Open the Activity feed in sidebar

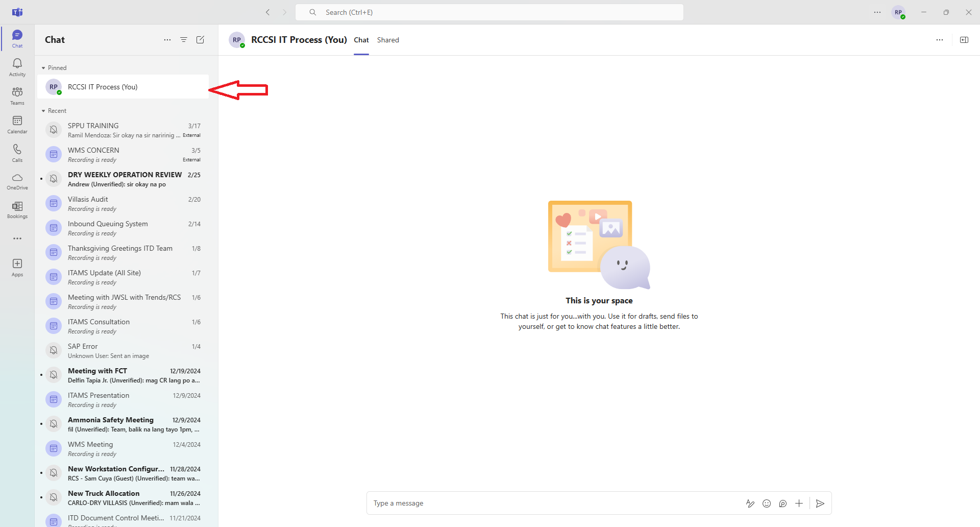(17, 67)
